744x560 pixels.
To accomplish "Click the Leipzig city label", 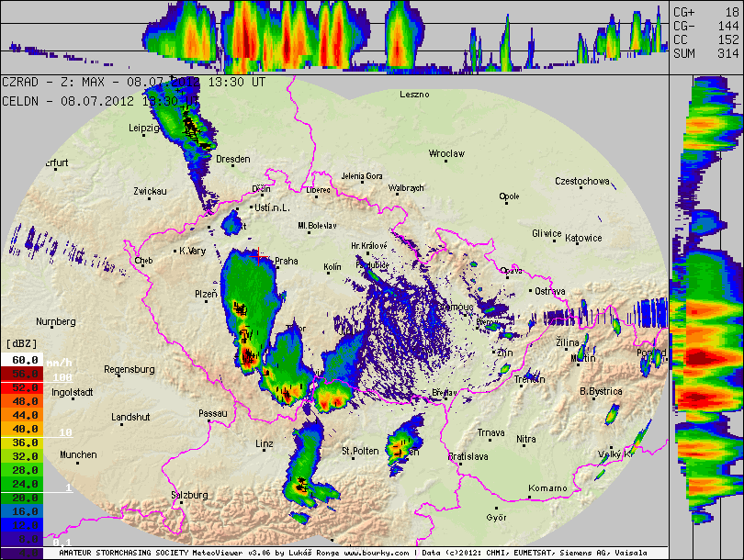I will coord(144,128).
